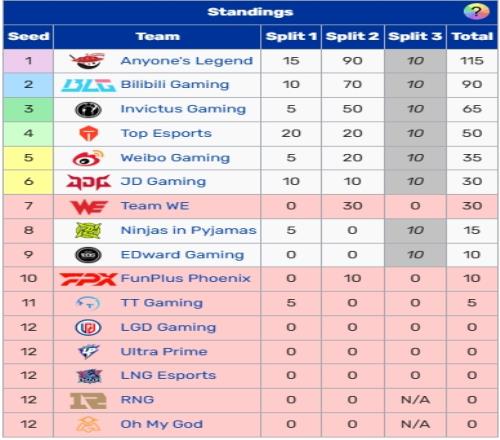The image size is (500, 440).
Task: Click the Invictus Gaming logo
Action: click(88, 110)
